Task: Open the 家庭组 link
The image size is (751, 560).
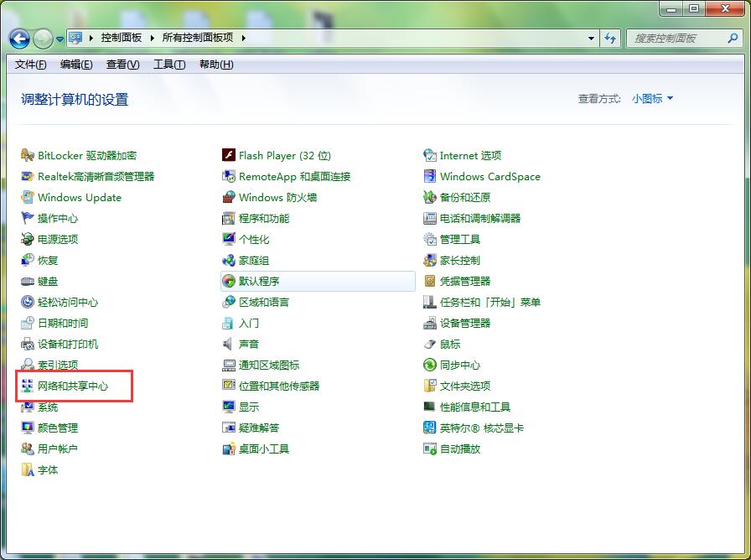Action: point(254,260)
